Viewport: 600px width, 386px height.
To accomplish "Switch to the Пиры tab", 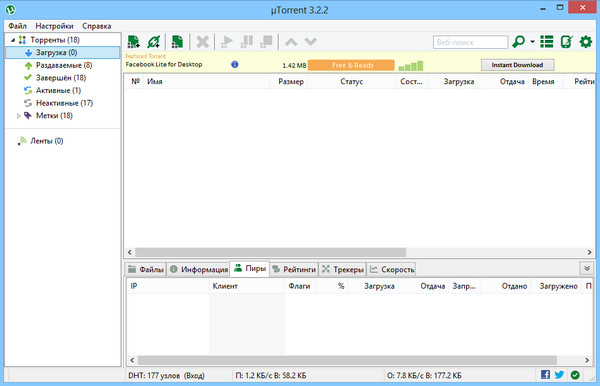I will [250, 269].
